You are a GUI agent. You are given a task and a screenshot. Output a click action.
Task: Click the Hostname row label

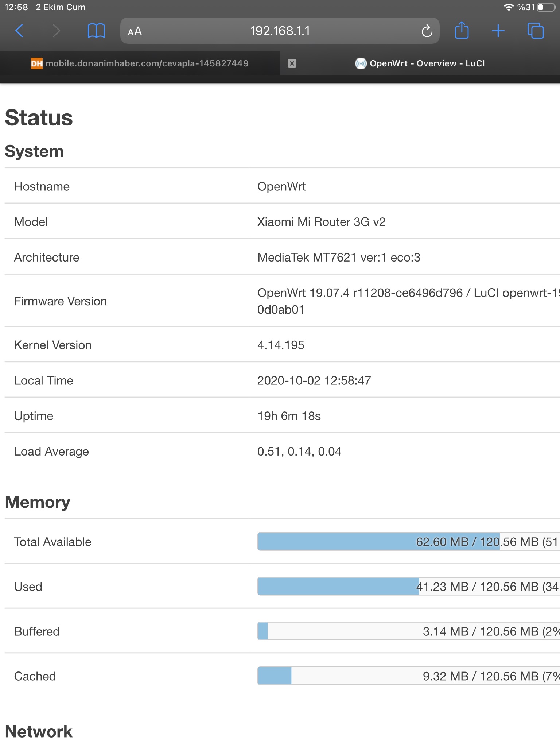pos(42,186)
